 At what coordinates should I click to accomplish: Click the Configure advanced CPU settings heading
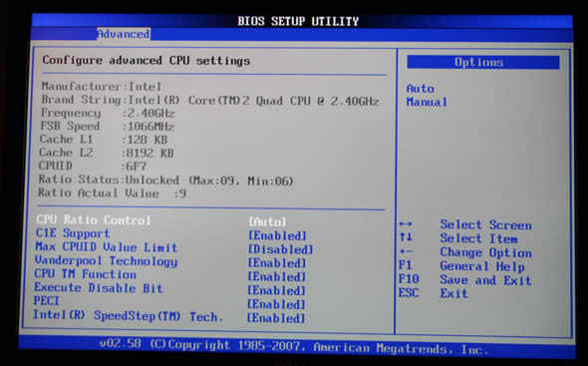pyautogui.click(x=147, y=61)
